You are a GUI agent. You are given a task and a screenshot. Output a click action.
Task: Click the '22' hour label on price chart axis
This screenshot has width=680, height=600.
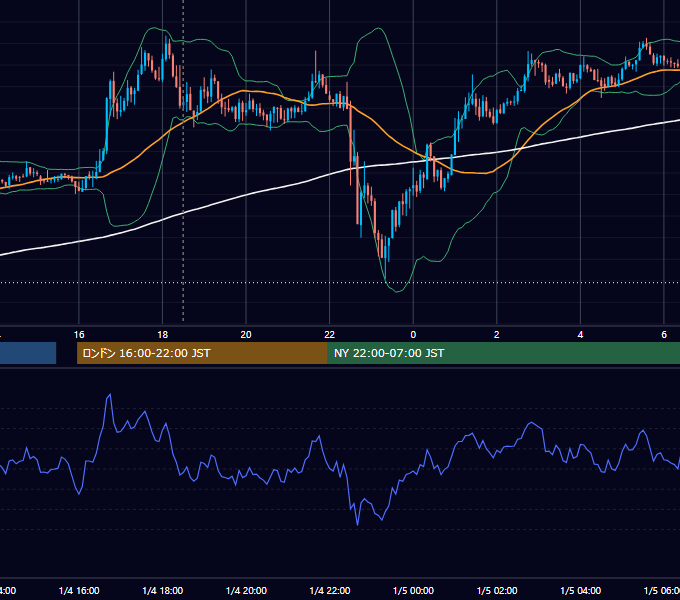click(330, 335)
